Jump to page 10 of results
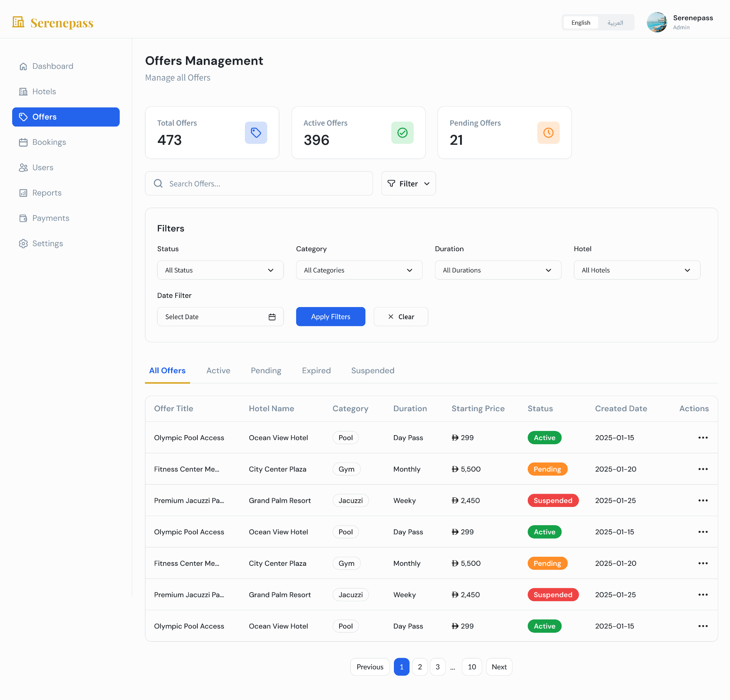The image size is (730, 700). [x=472, y=667]
